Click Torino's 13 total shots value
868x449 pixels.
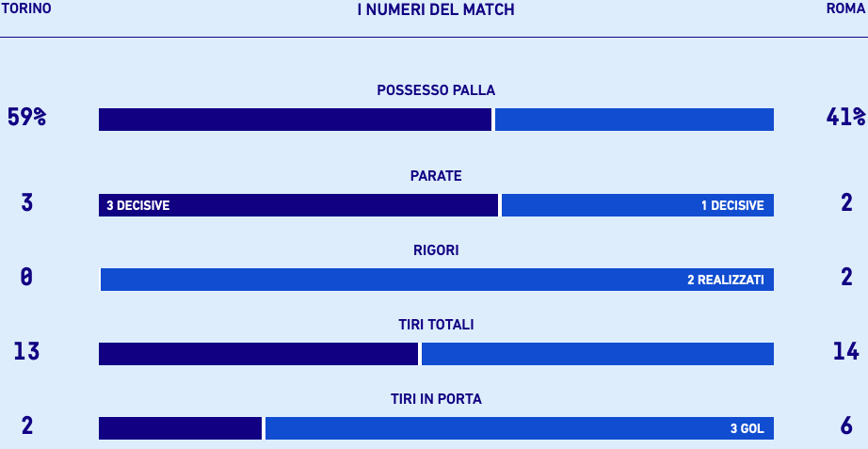[x=26, y=351]
